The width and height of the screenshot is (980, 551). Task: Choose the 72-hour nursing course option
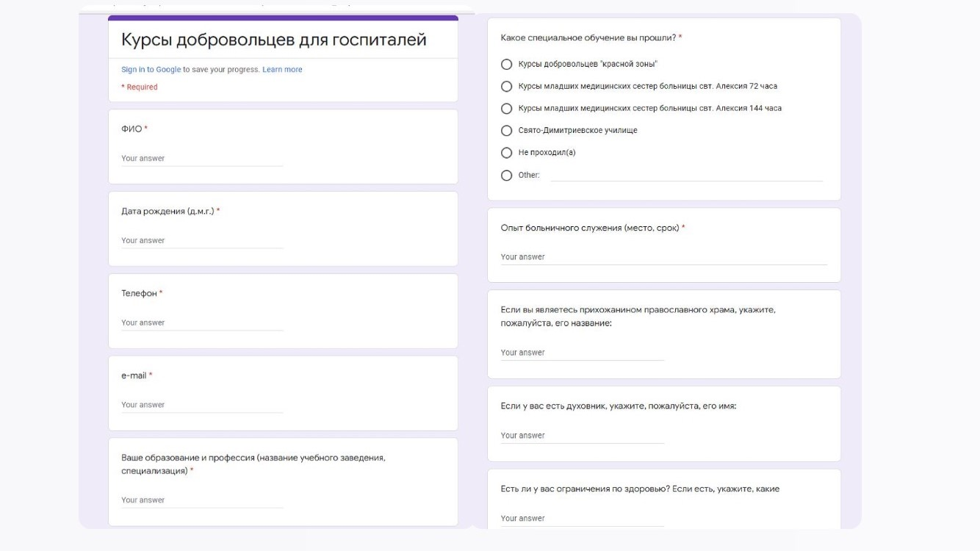pyautogui.click(x=506, y=86)
